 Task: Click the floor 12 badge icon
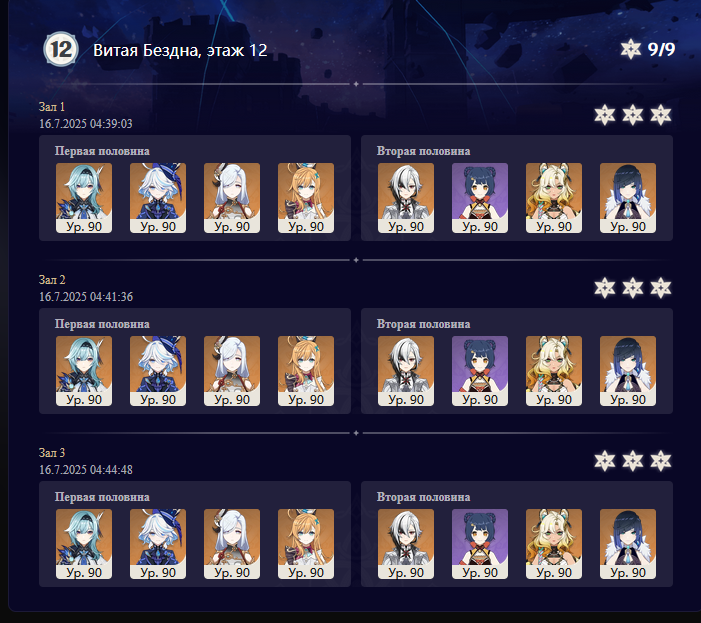(x=61, y=49)
